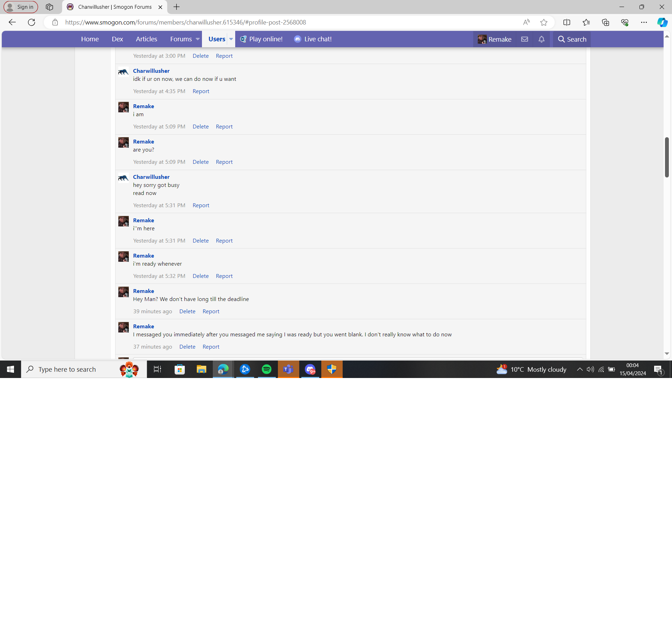Screen dimensions: 672x630
Task: Show hidden system tray icons chevron
Action: (x=580, y=369)
